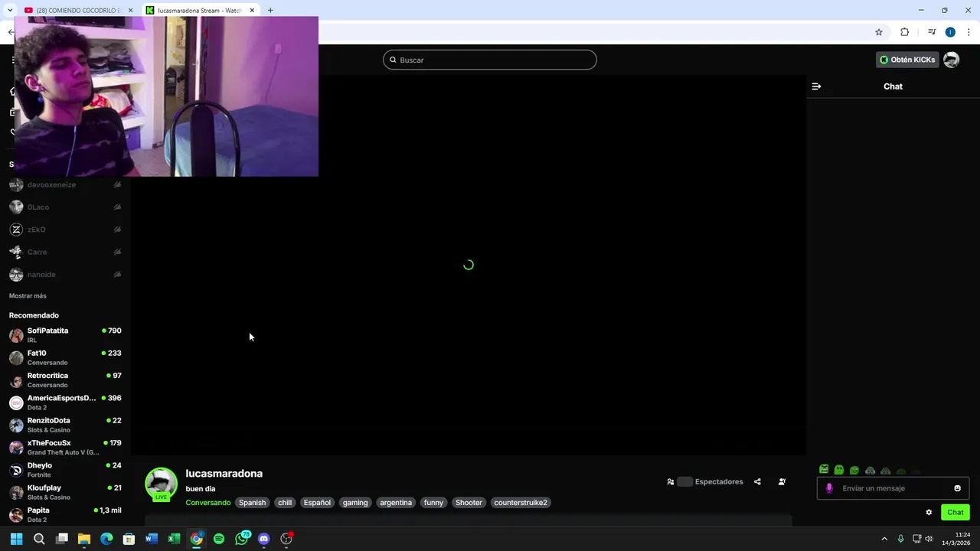The height and width of the screenshot is (551, 980).
Task: Insert the angry green emote in chat
Action: click(x=824, y=469)
